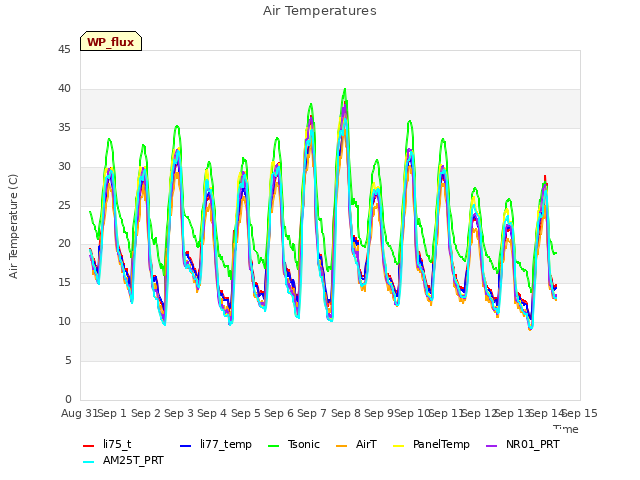
Task: Click the y-axis label 20
Action: (x=64, y=244)
